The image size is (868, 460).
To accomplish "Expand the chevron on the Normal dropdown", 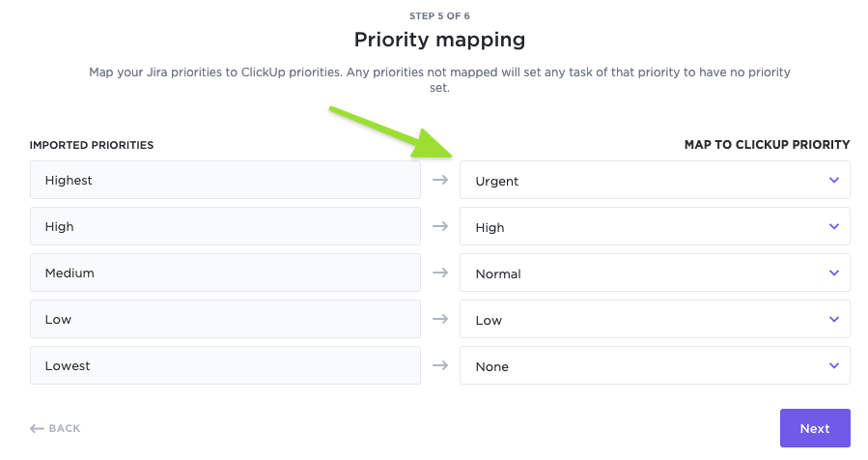I will (x=834, y=273).
